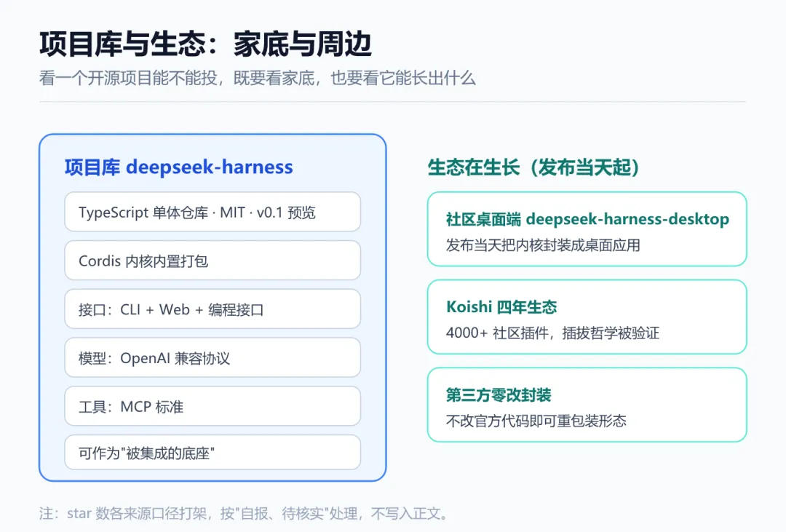Click the 第三方零改封装 card title
Screen dimensions: 786x532
tap(499, 395)
